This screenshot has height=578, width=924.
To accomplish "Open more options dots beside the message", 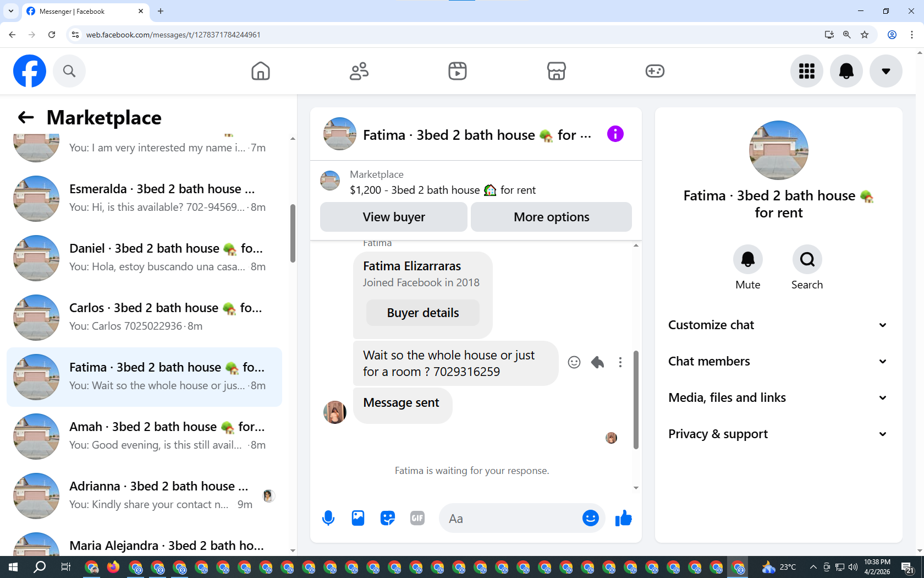I will coord(620,362).
